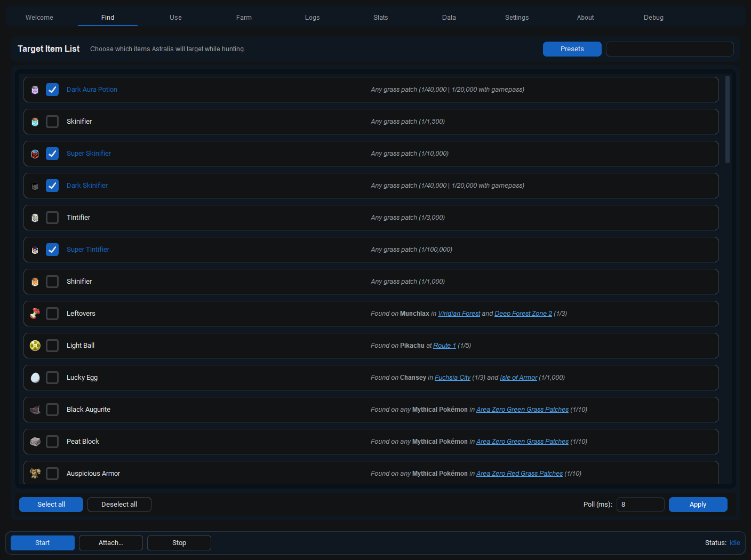This screenshot has width=751, height=560.
Task: Click the Super Tintifier item icon
Action: point(35,250)
